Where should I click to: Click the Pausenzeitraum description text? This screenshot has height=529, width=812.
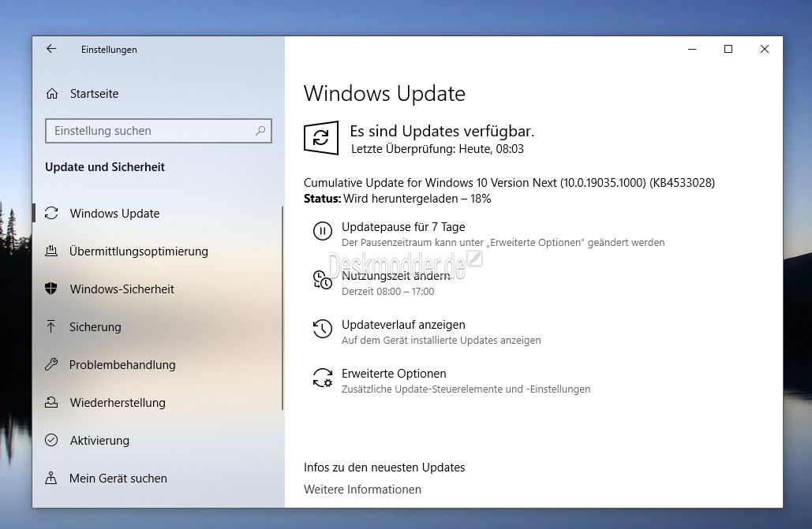[503, 242]
